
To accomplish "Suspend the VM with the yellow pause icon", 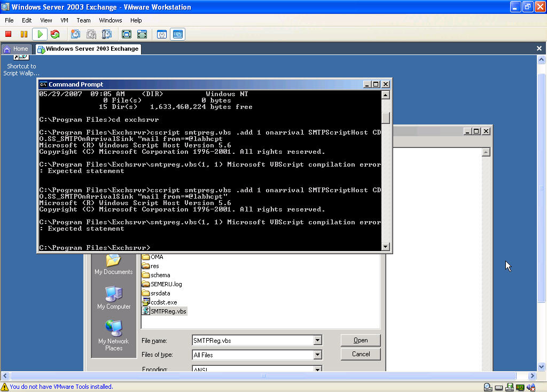I will (24, 34).
